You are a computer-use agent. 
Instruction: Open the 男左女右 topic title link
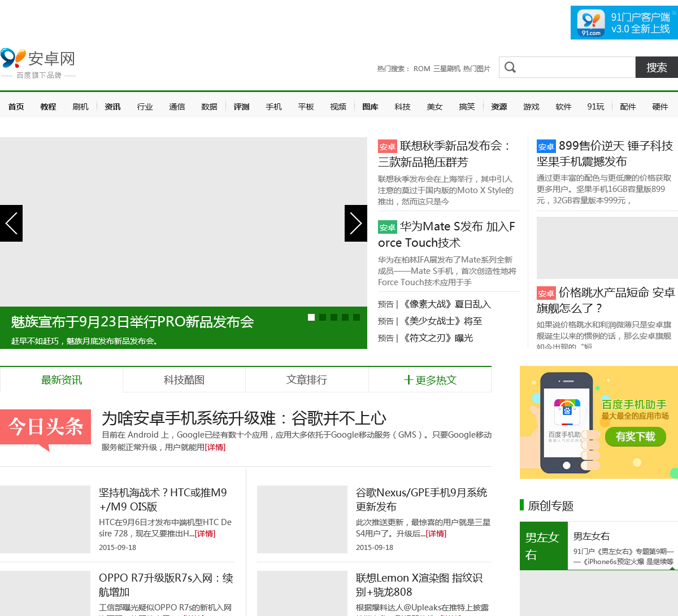click(592, 536)
